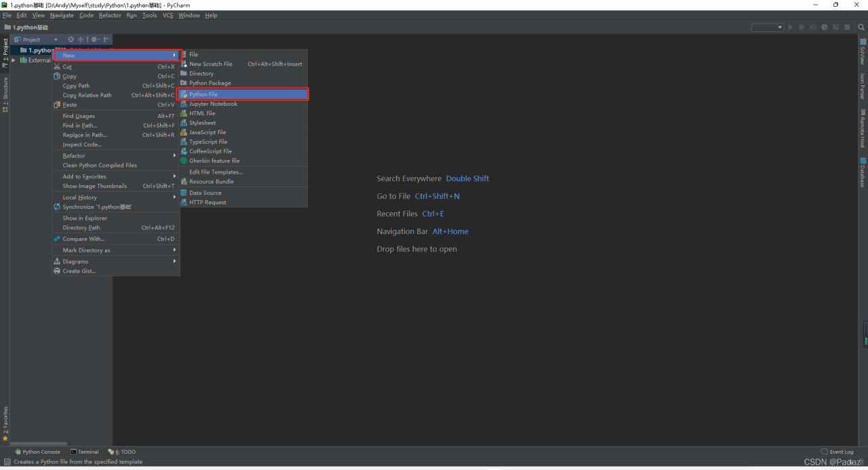868x470 pixels.
Task: Open Remote Host side tool window
Action: 863,129
